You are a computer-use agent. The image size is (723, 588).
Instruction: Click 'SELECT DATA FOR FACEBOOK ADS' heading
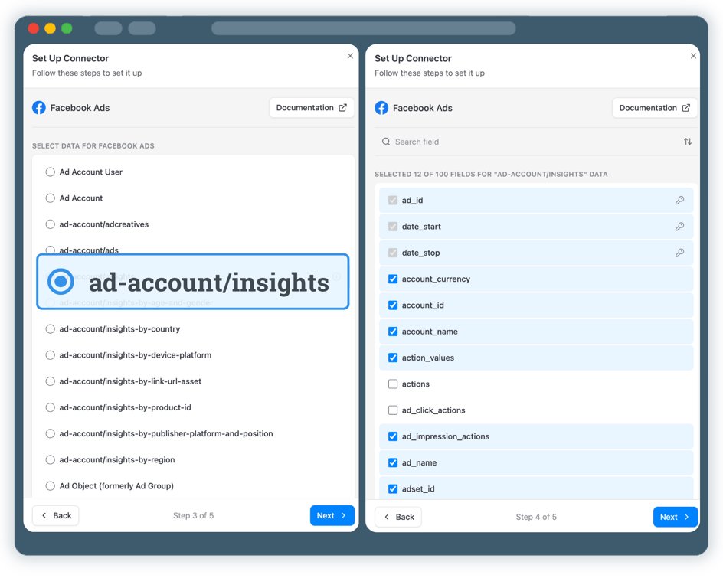point(93,146)
